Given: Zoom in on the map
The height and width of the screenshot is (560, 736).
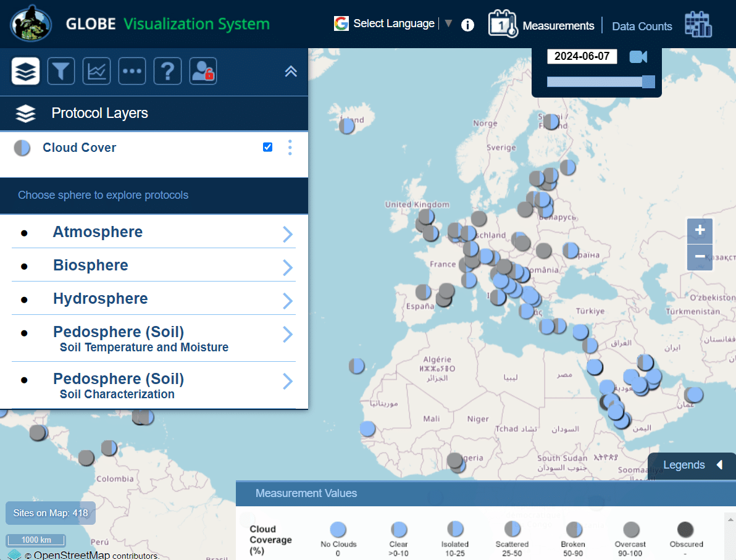Looking at the screenshot, I should pos(700,231).
